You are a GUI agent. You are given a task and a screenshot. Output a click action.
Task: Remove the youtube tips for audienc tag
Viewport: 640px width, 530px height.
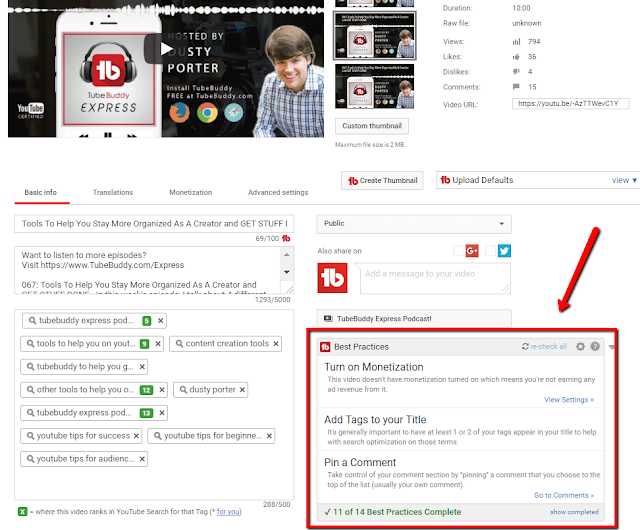point(142,459)
